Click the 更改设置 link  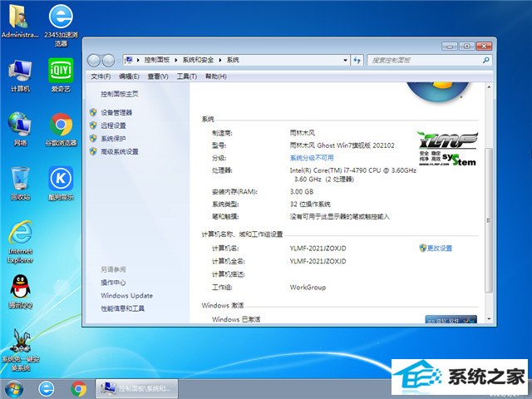[440, 248]
